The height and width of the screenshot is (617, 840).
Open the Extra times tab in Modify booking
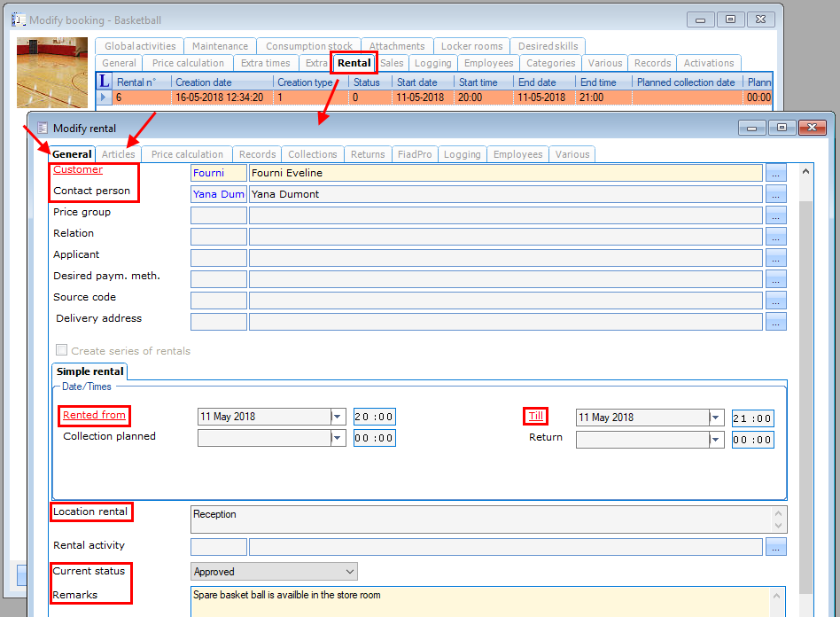[265, 63]
